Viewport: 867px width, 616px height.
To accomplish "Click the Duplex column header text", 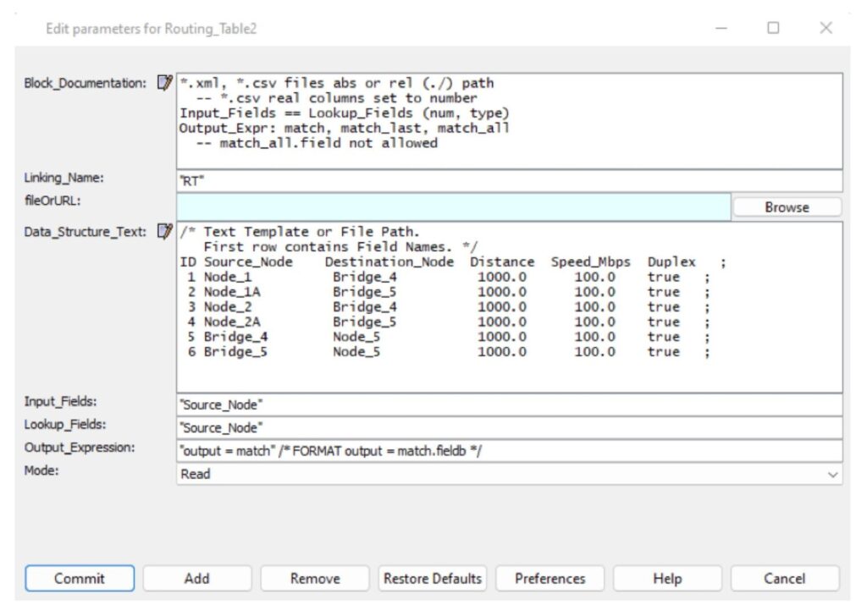I will 671,261.
